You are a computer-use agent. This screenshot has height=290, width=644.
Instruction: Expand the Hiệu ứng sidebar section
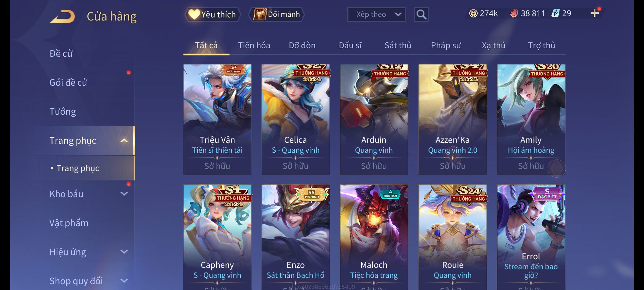pos(124,252)
